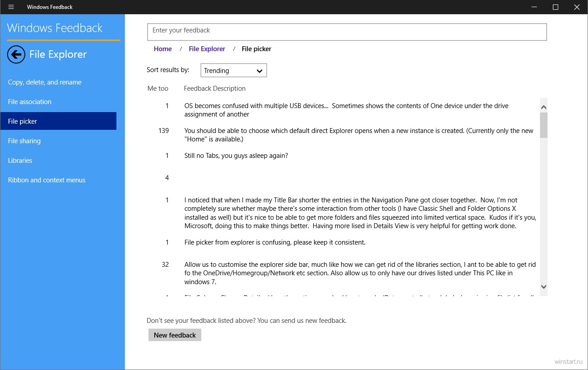Open the hamburger menu in title bar

tap(11, 7)
